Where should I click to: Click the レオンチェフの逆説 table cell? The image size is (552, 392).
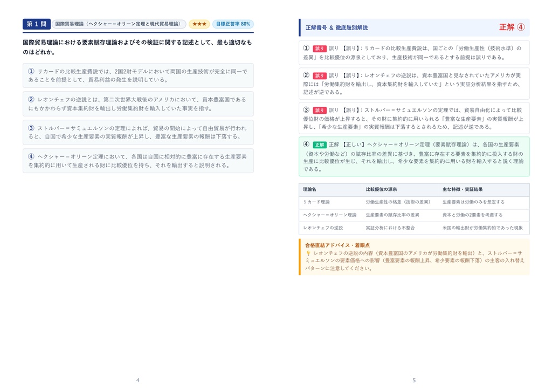(x=323, y=228)
